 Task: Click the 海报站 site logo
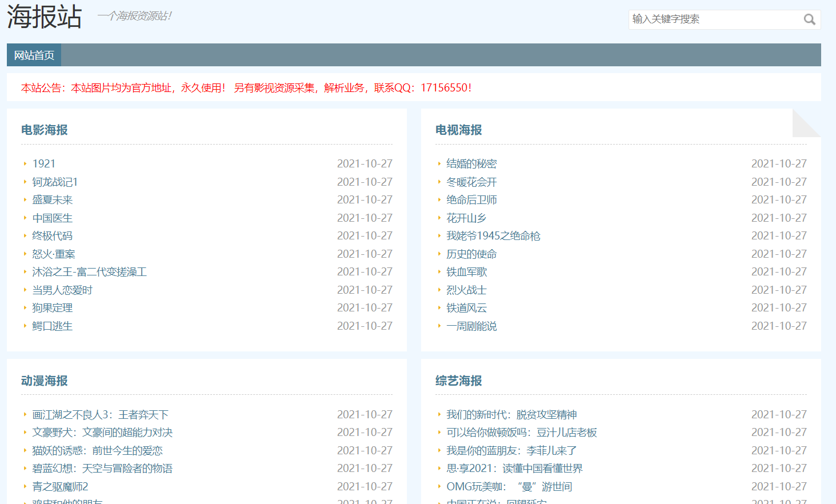click(x=45, y=17)
